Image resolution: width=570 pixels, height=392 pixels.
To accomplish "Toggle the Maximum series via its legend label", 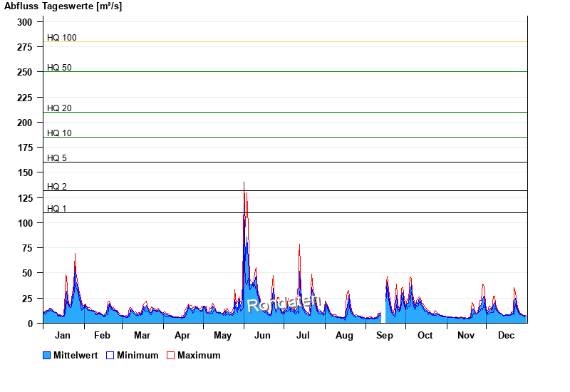I will click(199, 355).
